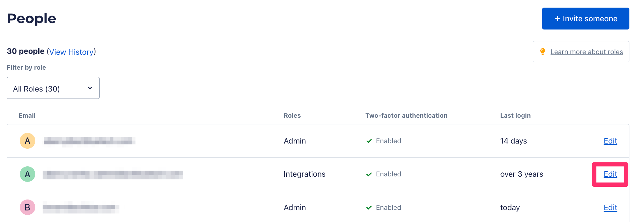Click the "Roles" column header
Viewport: 644px width, 222px height.
click(292, 116)
